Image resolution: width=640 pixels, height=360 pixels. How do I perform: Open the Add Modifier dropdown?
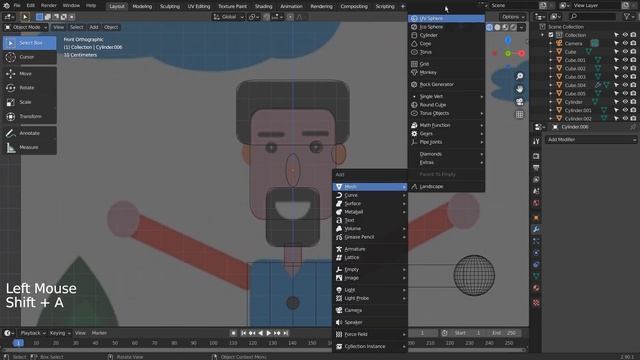591,140
